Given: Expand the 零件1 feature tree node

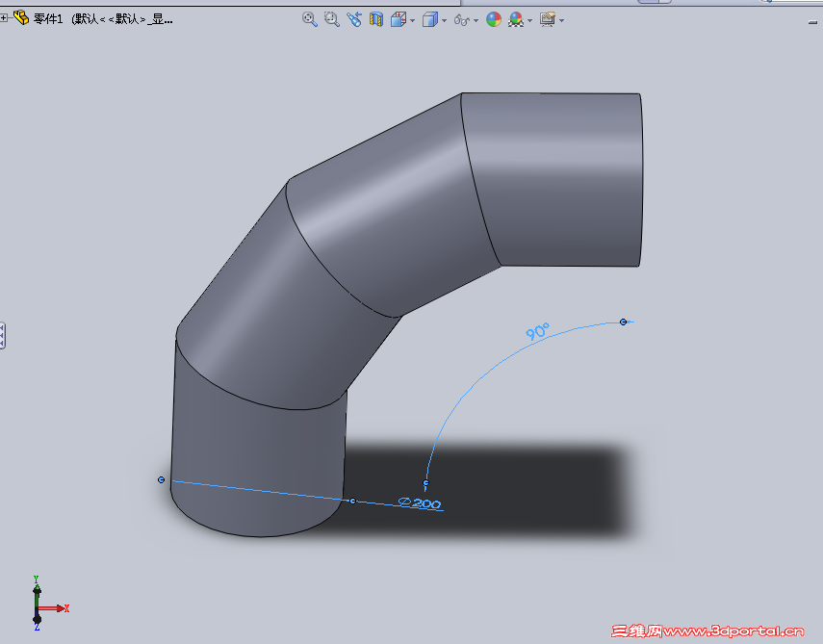Looking at the screenshot, I should click(4, 18).
